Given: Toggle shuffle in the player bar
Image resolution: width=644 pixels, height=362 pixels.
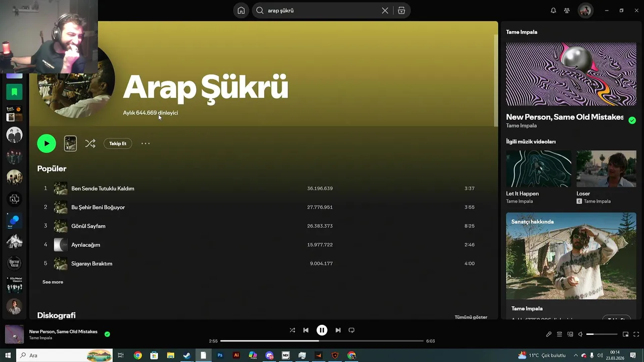Looking at the screenshot, I should (292, 330).
